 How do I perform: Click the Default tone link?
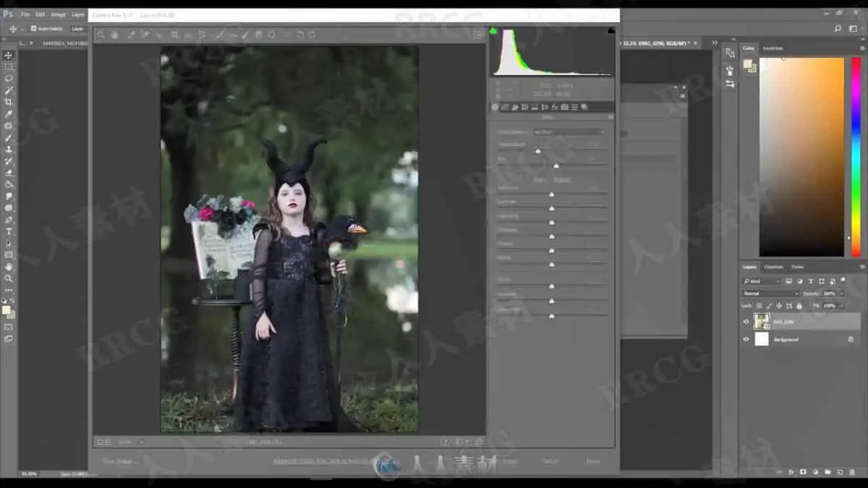pos(562,179)
